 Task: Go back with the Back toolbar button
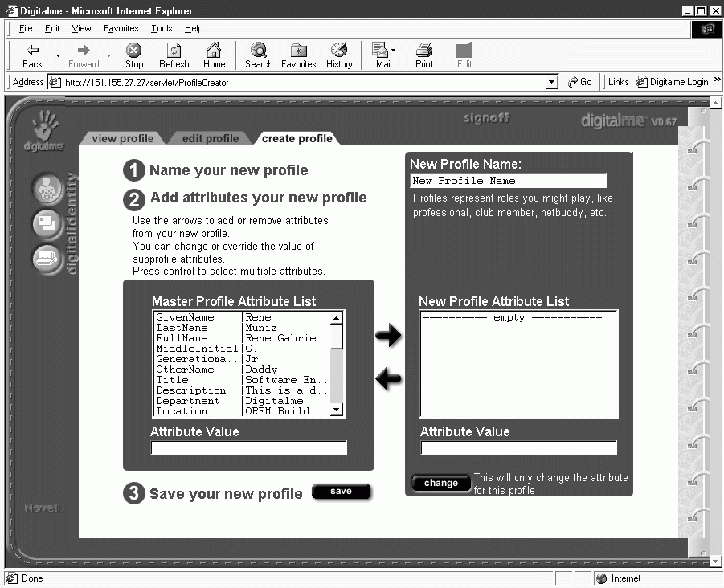(x=32, y=56)
